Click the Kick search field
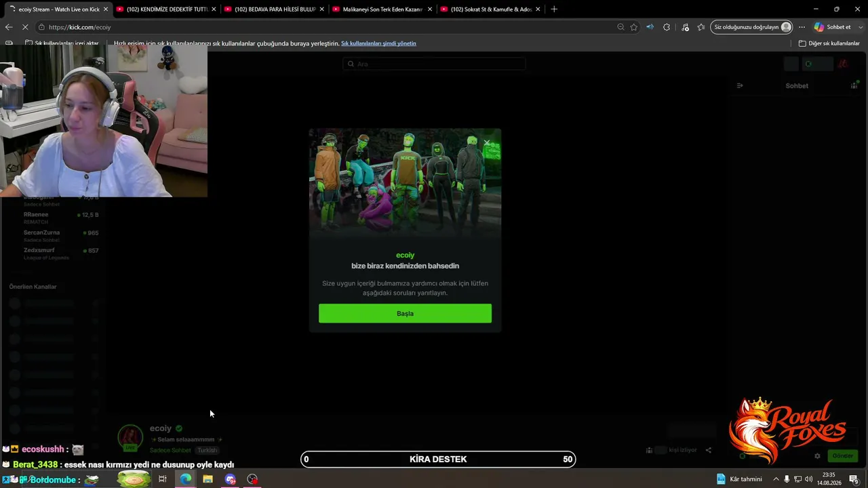This screenshot has width=868, height=488. click(434, 64)
